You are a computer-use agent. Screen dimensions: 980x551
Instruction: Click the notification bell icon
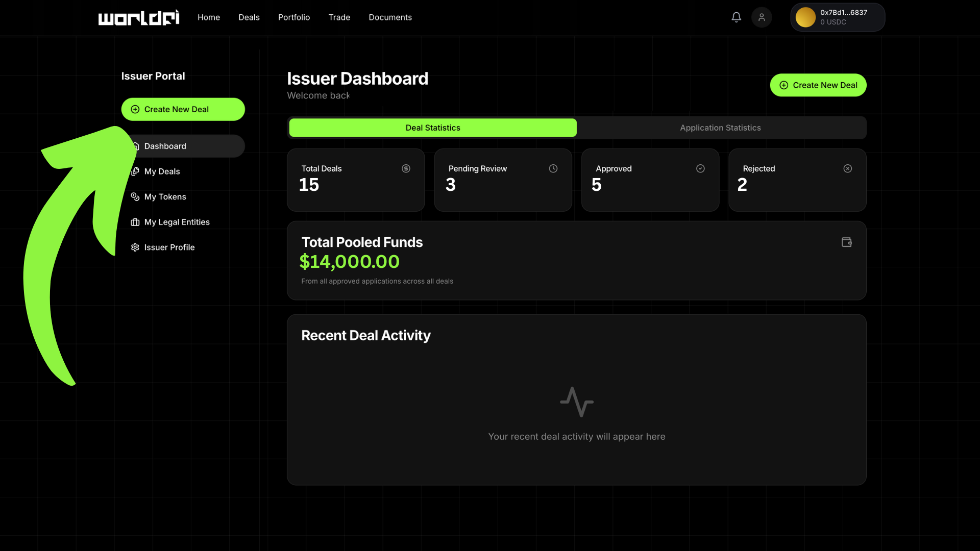coord(736,17)
